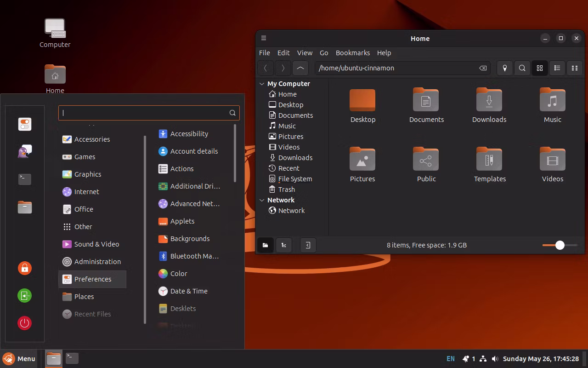The height and width of the screenshot is (368, 588).
Task: Click the application menu search field
Action: point(149,113)
